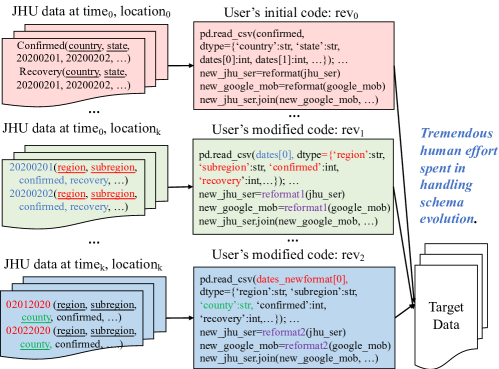
Task: Click the heading 'JHU data at time0, location0'
Action: click(91, 11)
